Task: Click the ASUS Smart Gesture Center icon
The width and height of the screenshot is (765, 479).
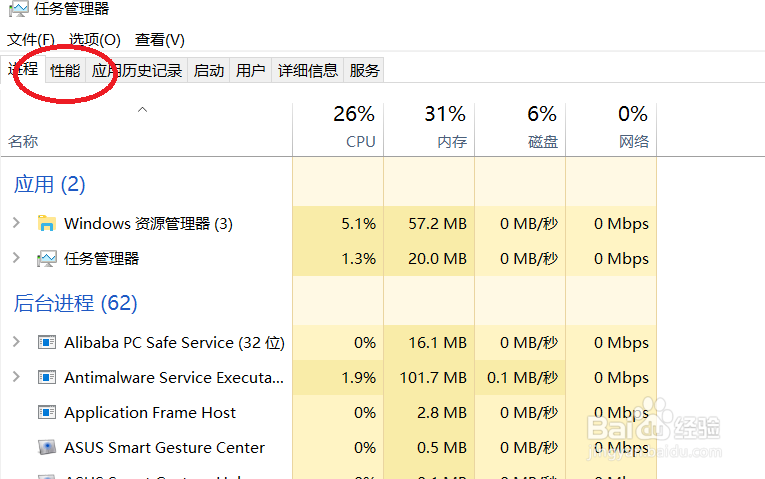Action: [46, 448]
